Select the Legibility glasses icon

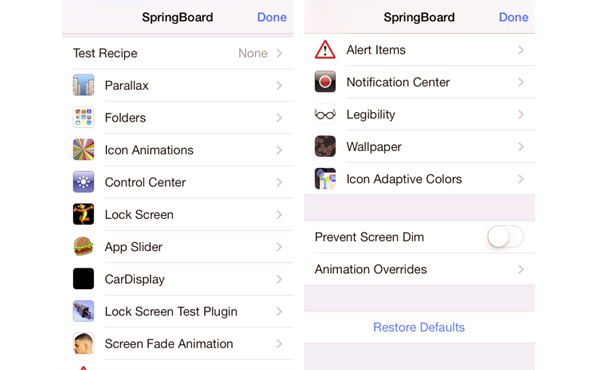pyautogui.click(x=325, y=114)
